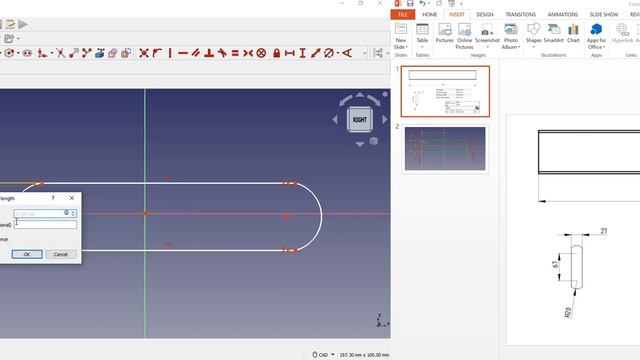
Task: Toggle construction geometry mode
Action: click(x=126, y=53)
